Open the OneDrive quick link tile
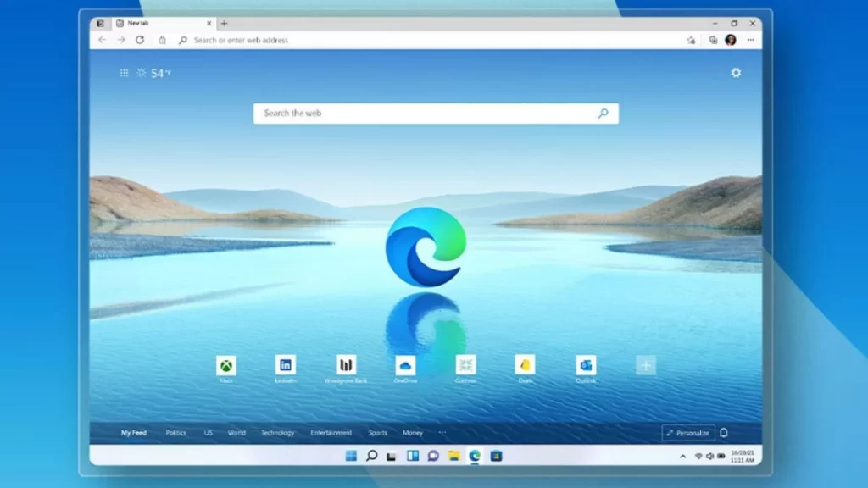Image resolution: width=868 pixels, height=488 pixels. click(405, 365)
